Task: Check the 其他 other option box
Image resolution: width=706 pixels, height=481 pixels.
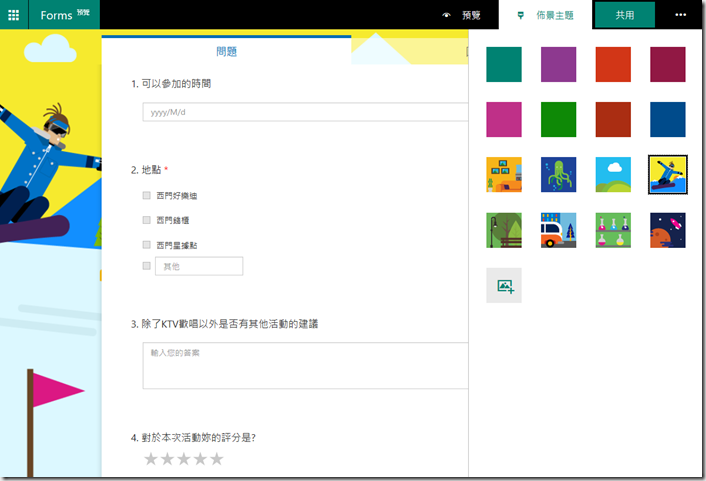Action: [x=146, y=266]
